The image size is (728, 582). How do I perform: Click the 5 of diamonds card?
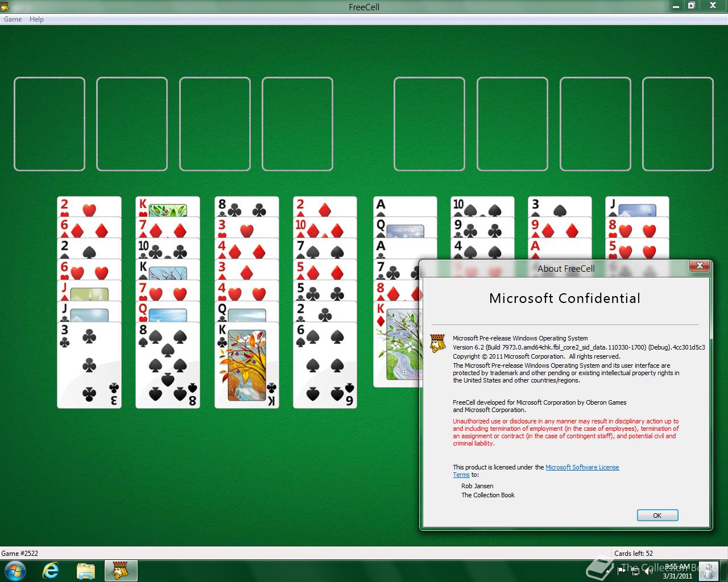click(x=325, y=270)
